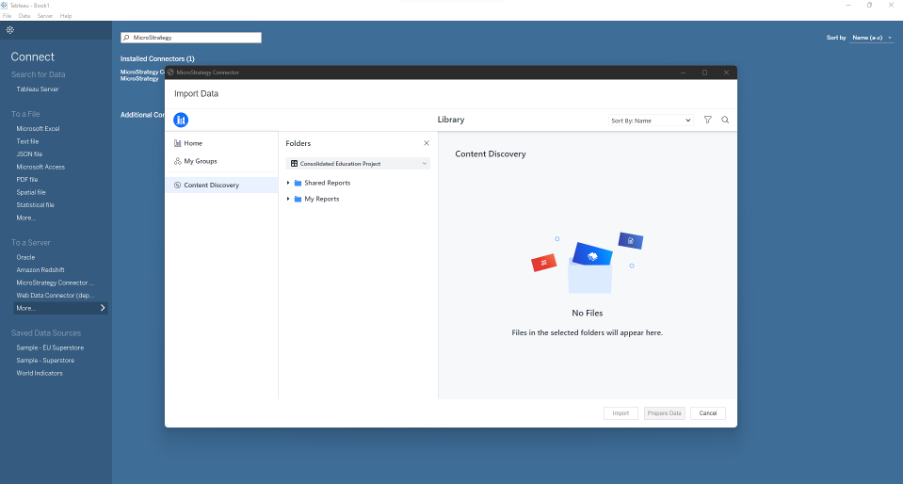This screenshot has height=484, width=904.
Task: Go to Home in the library sidebar
Action: point(193,143)
